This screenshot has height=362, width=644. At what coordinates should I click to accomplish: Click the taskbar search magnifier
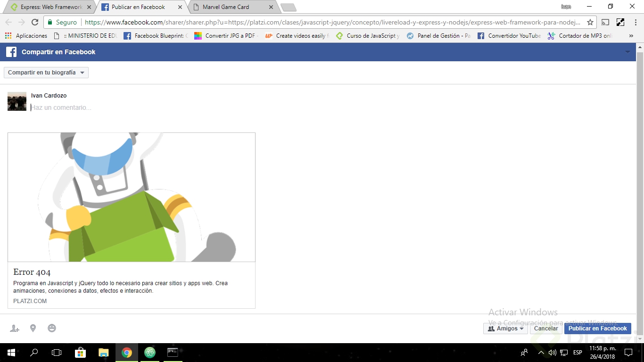pyautogui.click(x=34, y=353)
